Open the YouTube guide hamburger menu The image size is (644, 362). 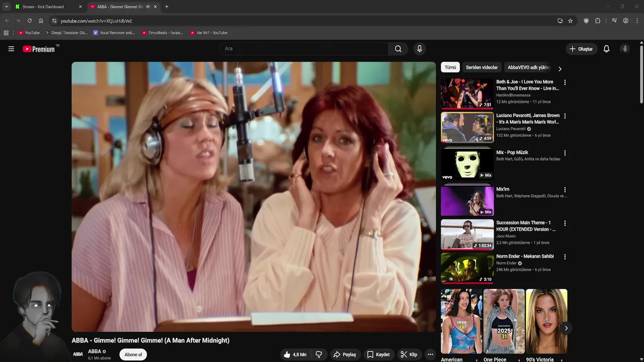(x=11, y=49)
